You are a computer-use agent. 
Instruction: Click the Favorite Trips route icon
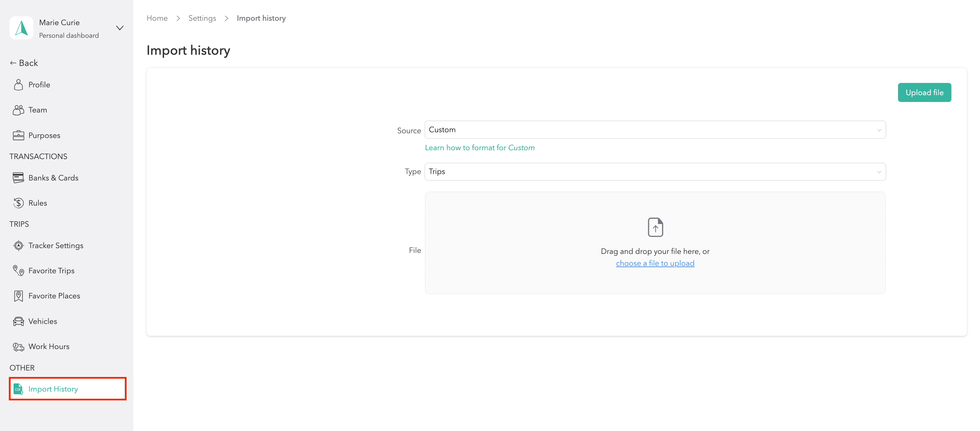click(x=18, y=271)
